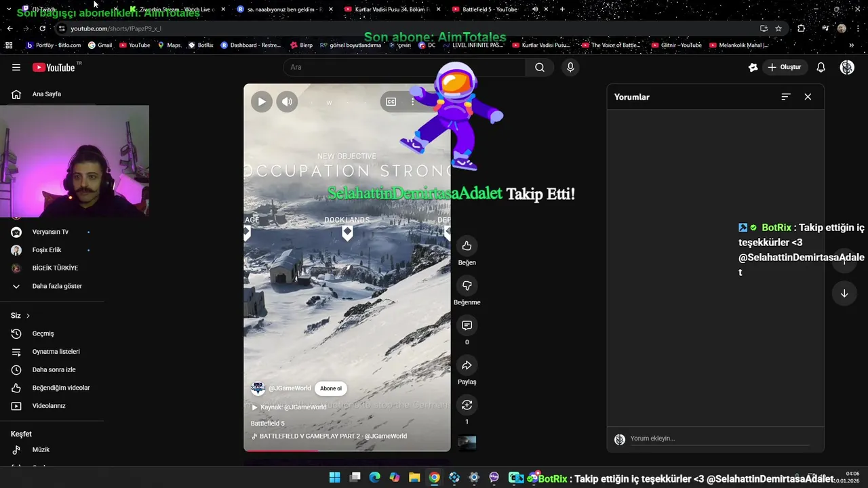Open the Gmail bookmark
This screenshot has height=488, width=868.
point(100,45)
